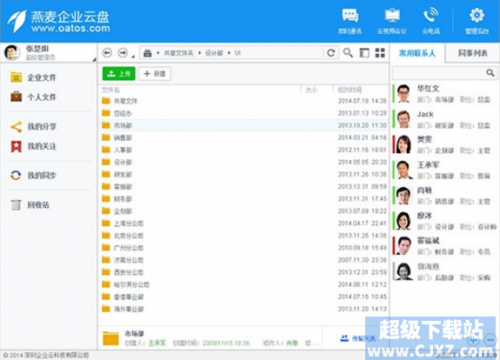Select the 共享文件夹 breadcrumb segment

179,53
